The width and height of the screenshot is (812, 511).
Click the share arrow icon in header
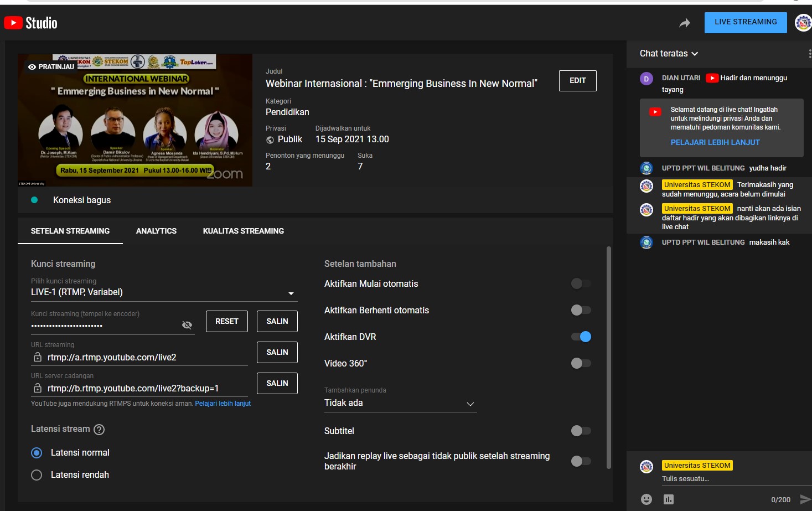click(685, 23)
